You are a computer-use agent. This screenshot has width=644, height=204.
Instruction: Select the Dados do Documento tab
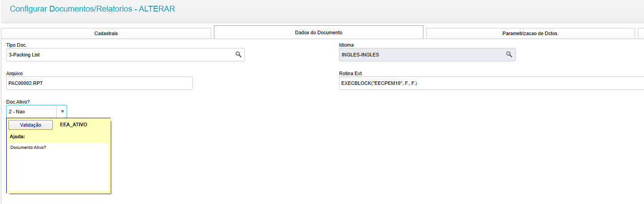(x=319, y=32)
